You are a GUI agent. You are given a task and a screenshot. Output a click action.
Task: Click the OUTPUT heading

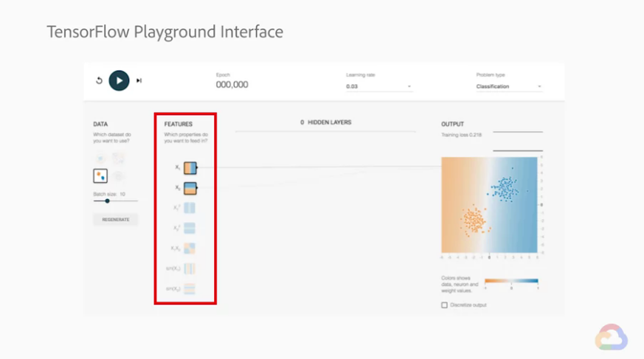(453, 124)
